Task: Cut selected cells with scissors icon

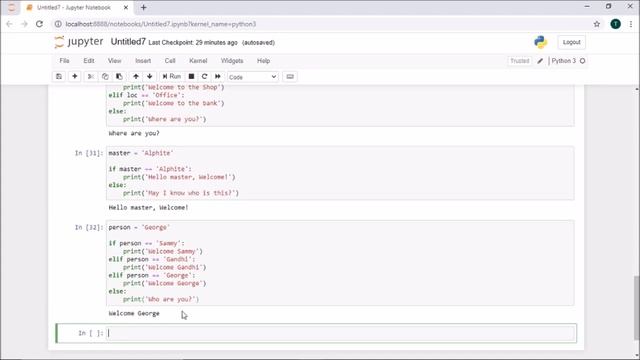Action: tap(91, 76)
